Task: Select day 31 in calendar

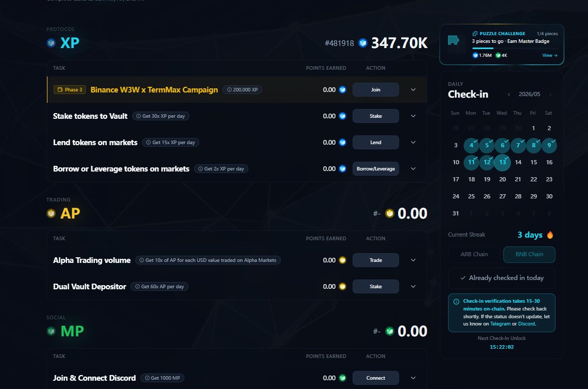Action: 456,213
